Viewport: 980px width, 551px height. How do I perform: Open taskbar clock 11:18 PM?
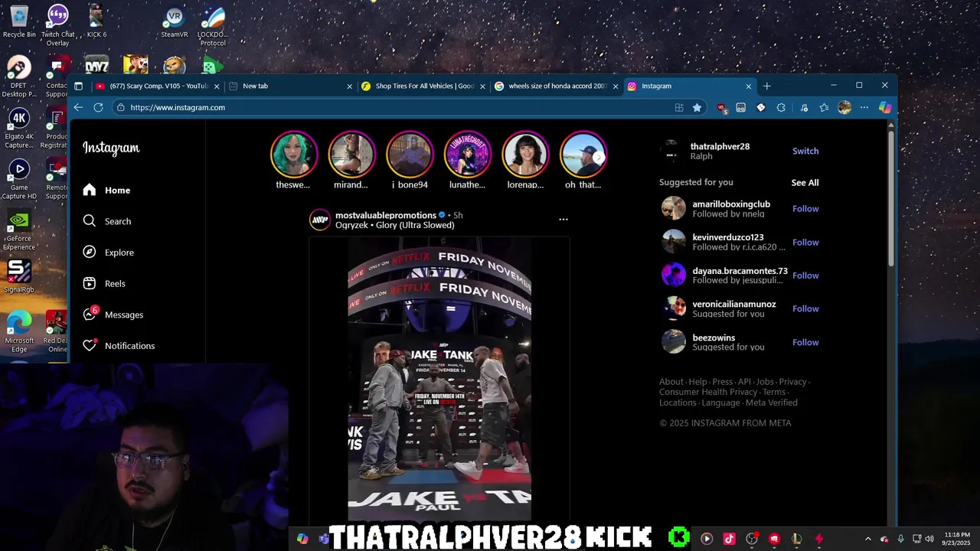pyautogui.click(x=957, y=539)
